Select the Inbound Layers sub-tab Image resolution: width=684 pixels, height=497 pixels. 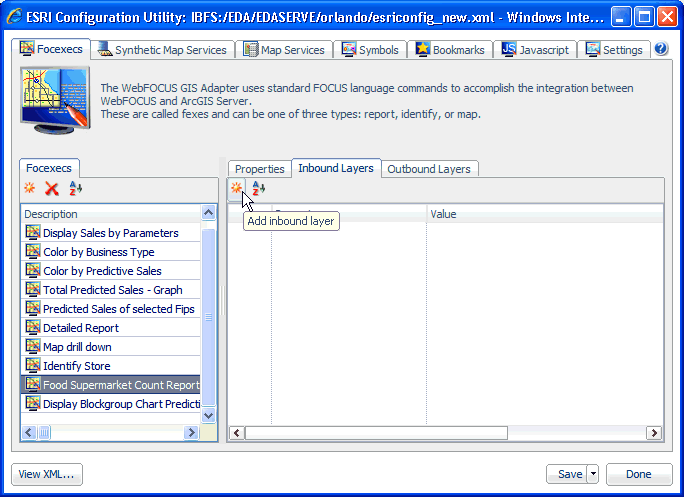pos(336,168)
